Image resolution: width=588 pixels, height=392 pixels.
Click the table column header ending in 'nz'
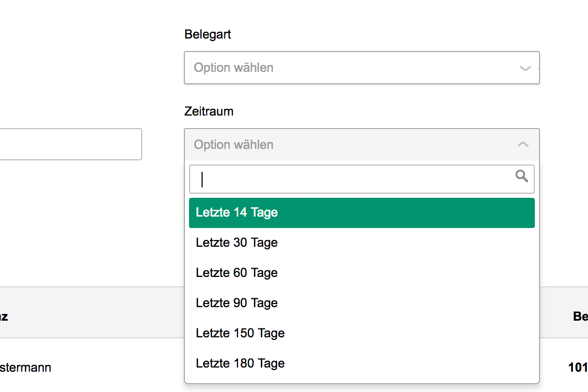[4, 316]
